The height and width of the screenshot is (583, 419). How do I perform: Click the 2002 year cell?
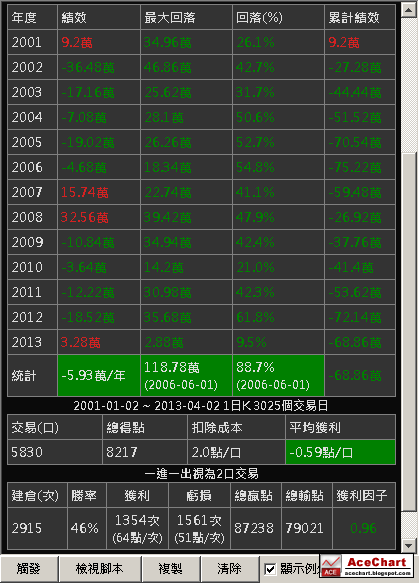(x=32, y=67)
